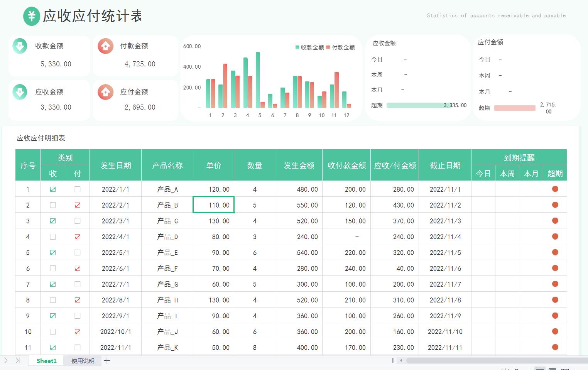Toggle the 收 checkbox for 产品_A
This screenshot has width=588, height=370.
[x=53, y=189]
